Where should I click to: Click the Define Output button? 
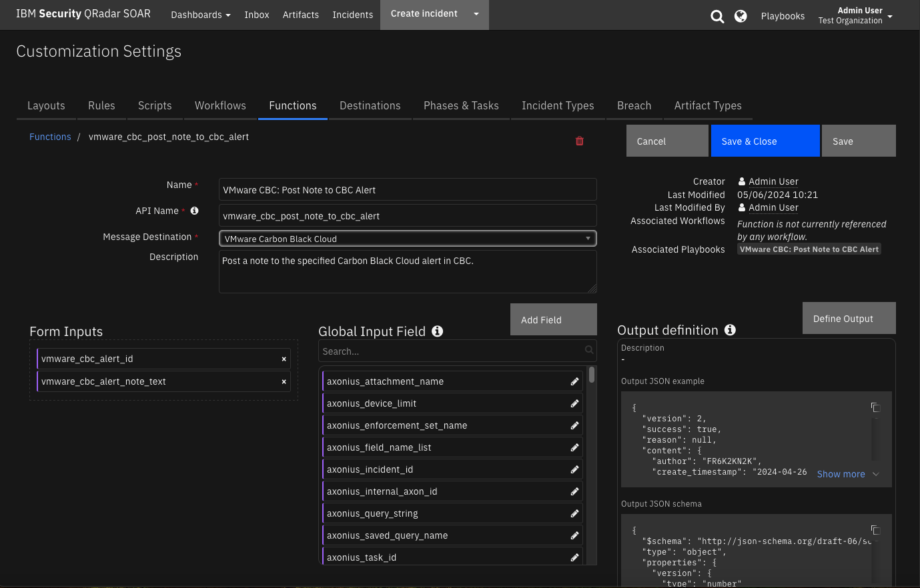(849, 318)
